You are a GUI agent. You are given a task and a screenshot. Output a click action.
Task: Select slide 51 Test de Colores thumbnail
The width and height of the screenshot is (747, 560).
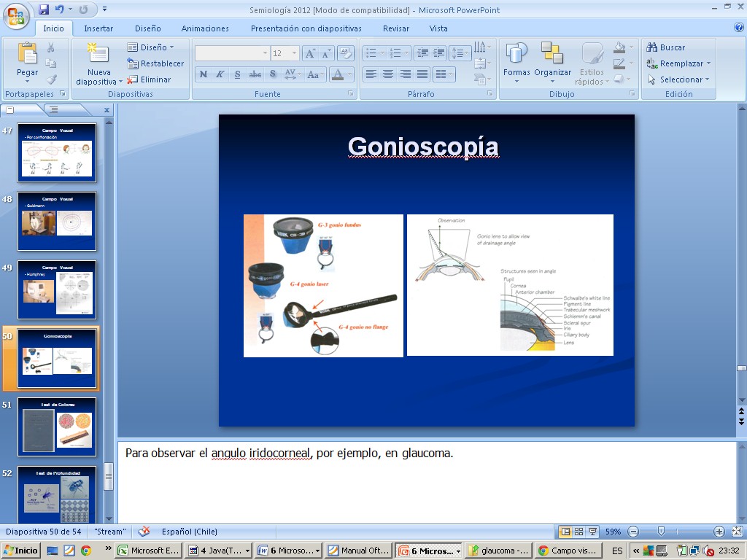[x=57, y=426]
